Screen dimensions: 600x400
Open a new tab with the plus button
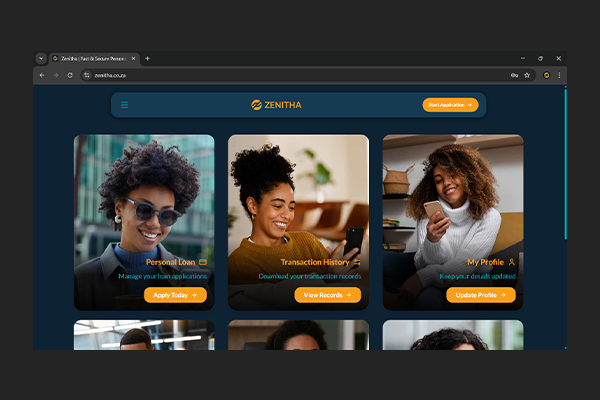pyautogui.click(x=148, y=59)
